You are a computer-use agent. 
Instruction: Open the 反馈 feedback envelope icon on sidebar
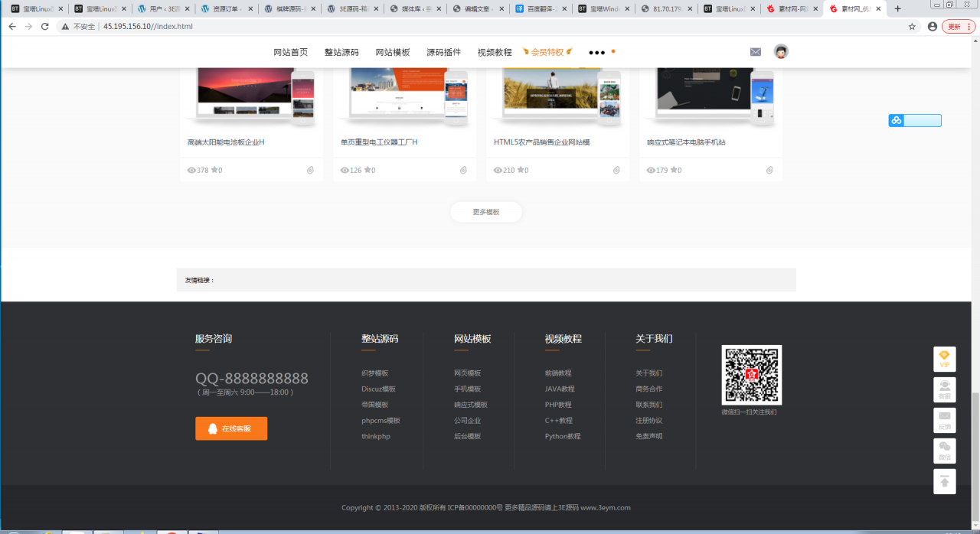point(944,420)
